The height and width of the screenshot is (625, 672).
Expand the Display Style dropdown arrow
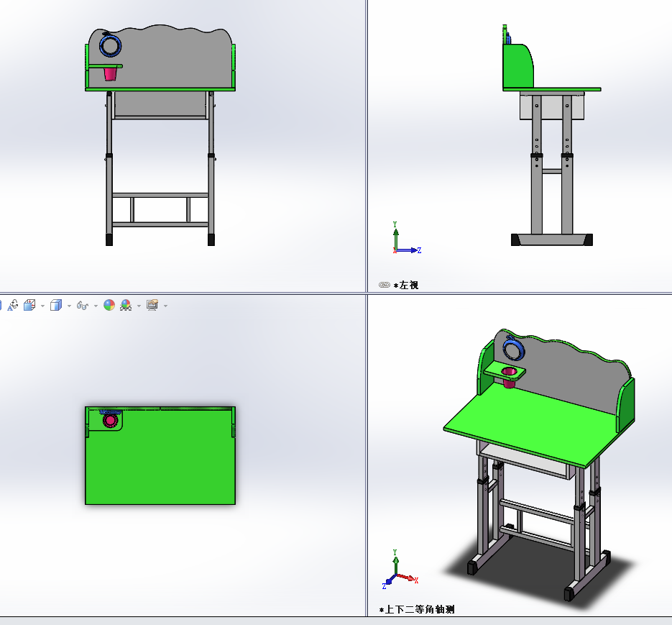tap(69, 306)
